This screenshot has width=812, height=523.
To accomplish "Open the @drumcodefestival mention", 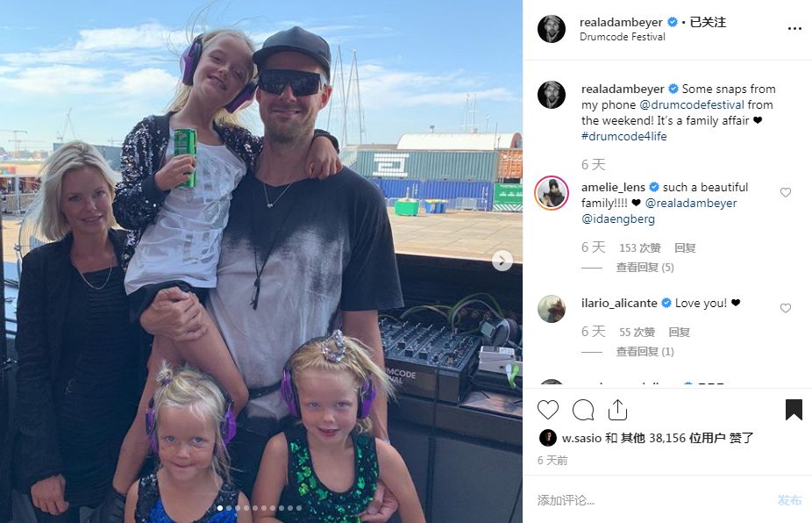I will click(x=692, y=104).
